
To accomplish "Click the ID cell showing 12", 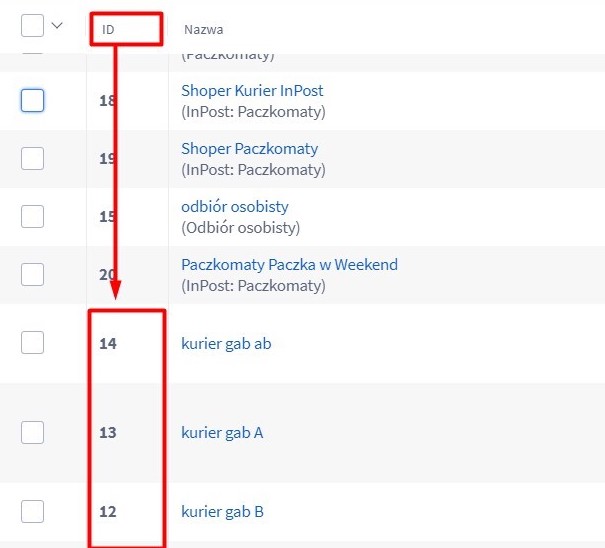I will click(x=108, y=512).
